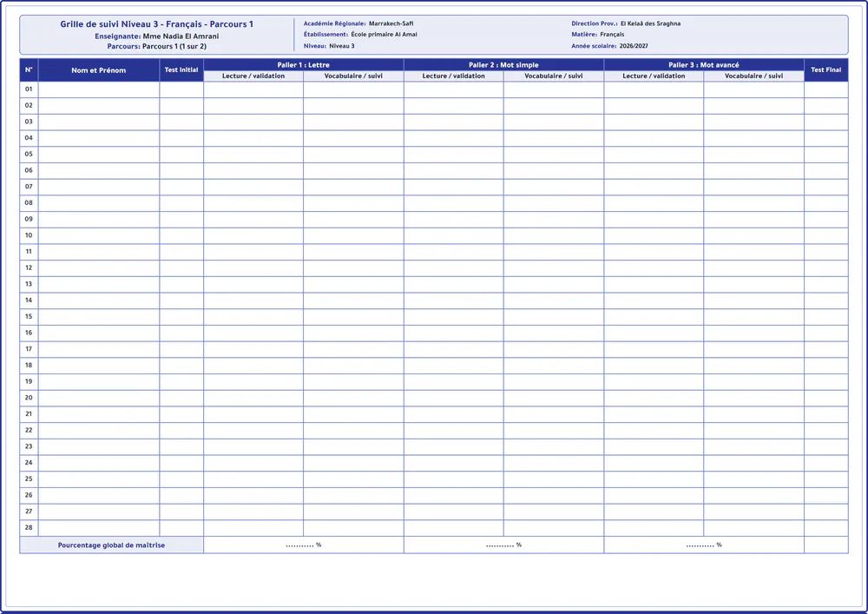Select 'Lecture / validation' under Palier 2
868x614 pixels.
[x=453, y=76]
